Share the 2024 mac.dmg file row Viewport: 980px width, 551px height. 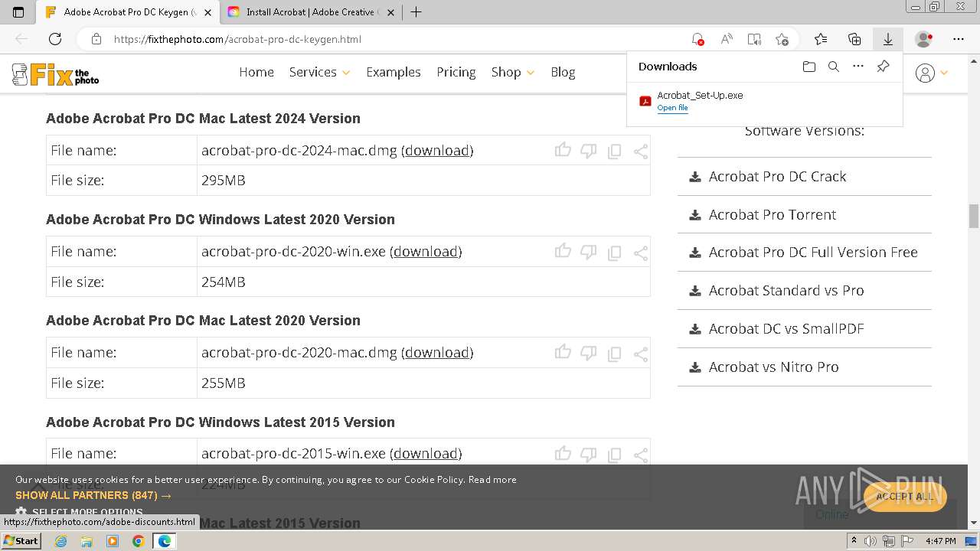coord(641,152)
